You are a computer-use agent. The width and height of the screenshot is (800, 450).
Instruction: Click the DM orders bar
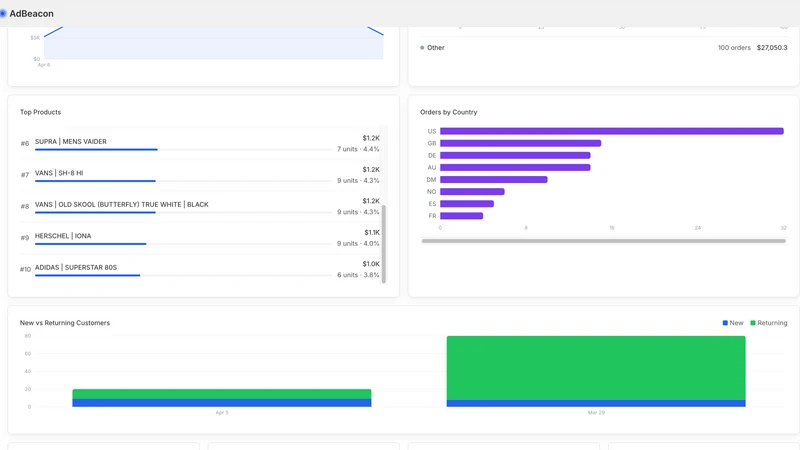pos(494,180)
